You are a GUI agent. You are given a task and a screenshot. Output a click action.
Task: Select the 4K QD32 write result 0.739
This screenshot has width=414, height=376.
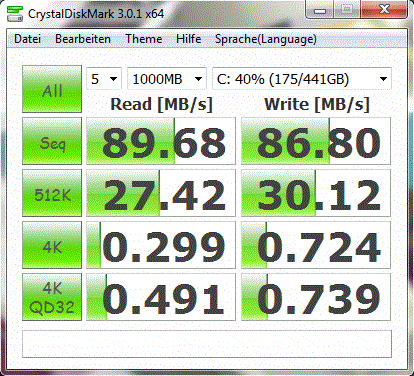[x=316, y=297]
